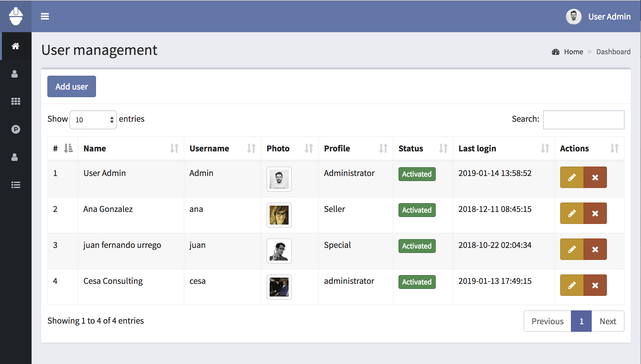Toggle Activated status for Ana Gonzalez
Screen dimensions: 641x364
coord(416,210)
